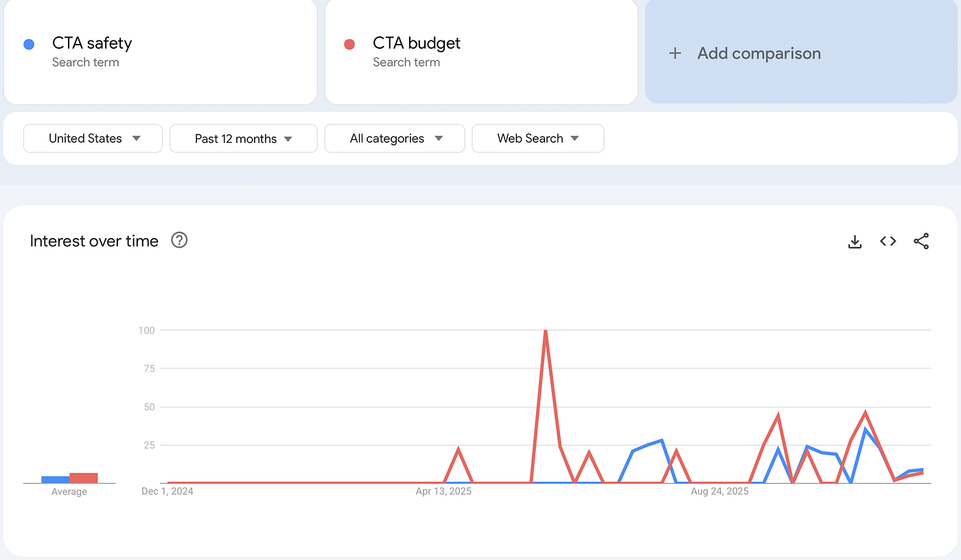Open the United States region dropdown
This screenshot has height=560, width=961.
click(x=93, y=138)
